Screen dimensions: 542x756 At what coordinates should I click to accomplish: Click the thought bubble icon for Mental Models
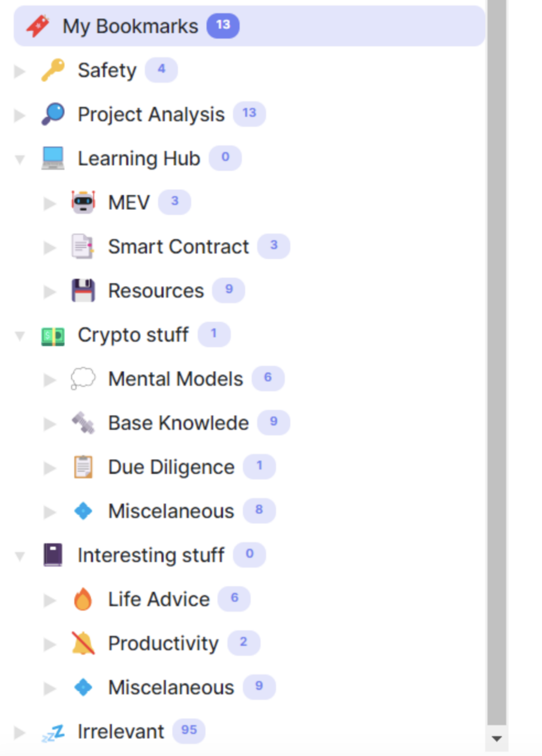point(83,379)
